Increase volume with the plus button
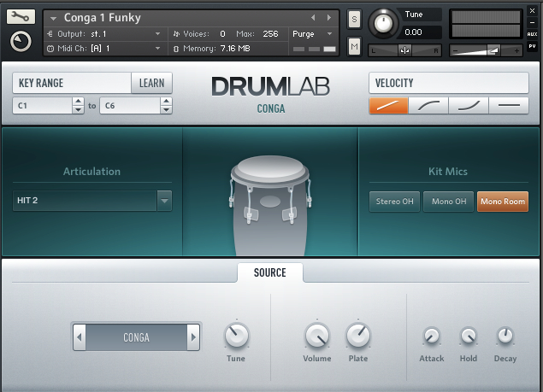The height and width of the screenshot is (392, 543). (x=516, y=51)
